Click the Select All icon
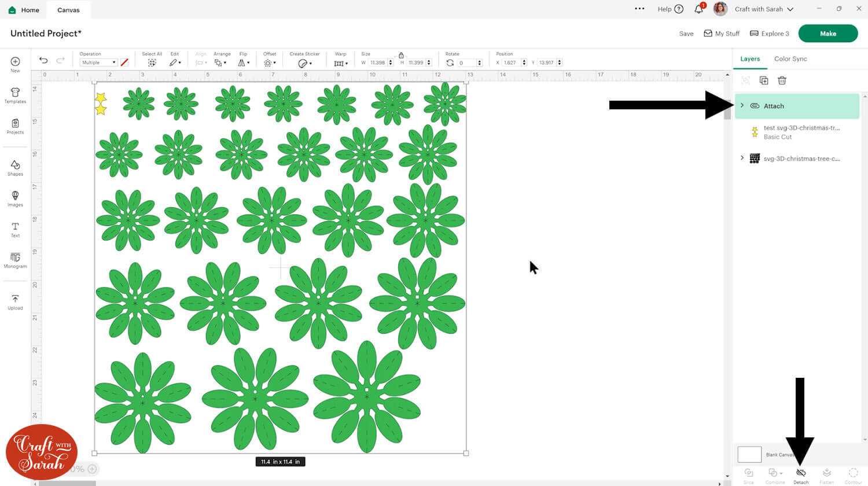 [152, 62]
